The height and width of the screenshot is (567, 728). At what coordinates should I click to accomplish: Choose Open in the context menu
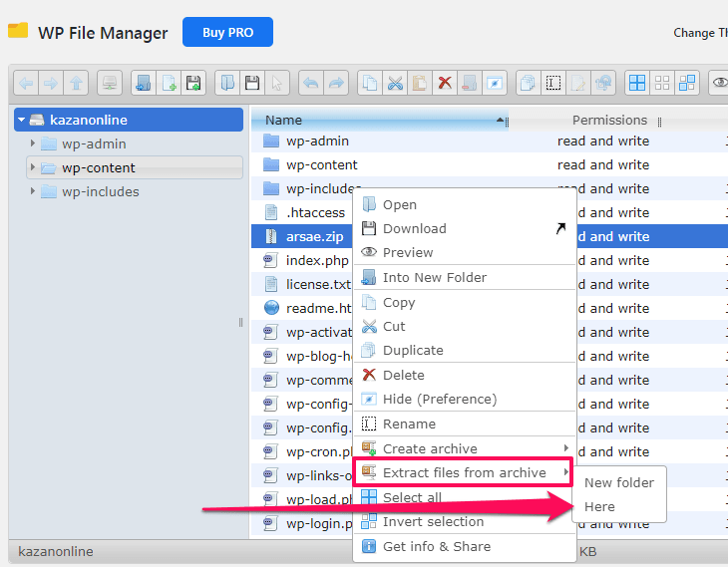[465, 204]
